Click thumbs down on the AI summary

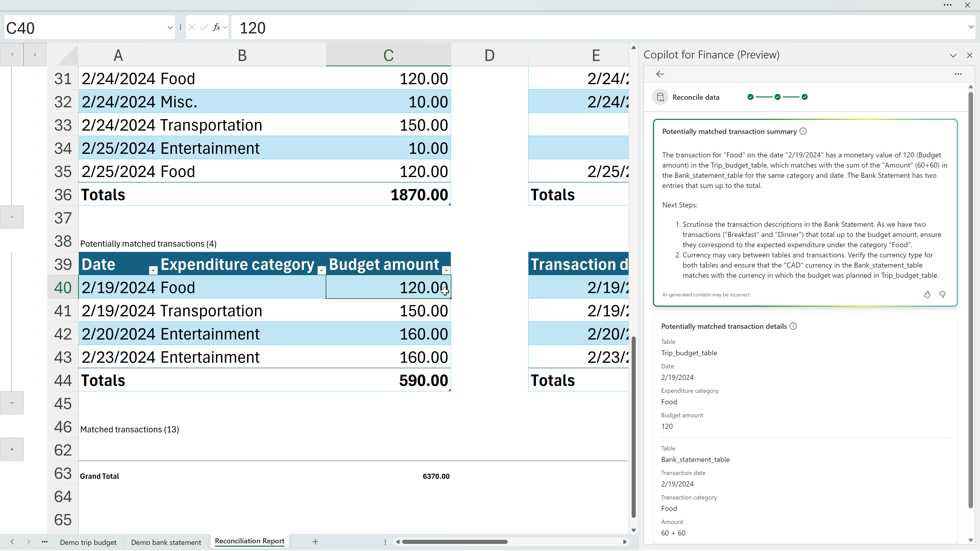pyautogui.click(x=942, y=295)
